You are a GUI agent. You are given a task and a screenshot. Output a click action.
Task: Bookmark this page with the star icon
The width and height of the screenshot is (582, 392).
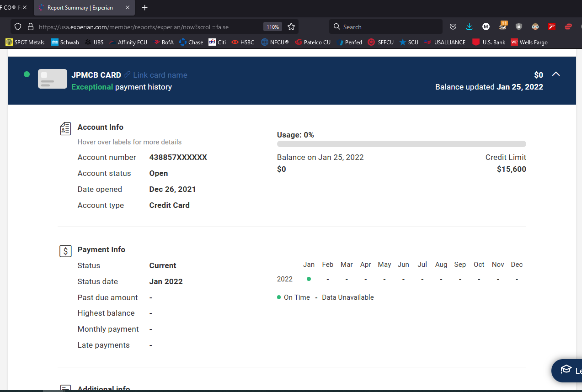tap(291, 27)
